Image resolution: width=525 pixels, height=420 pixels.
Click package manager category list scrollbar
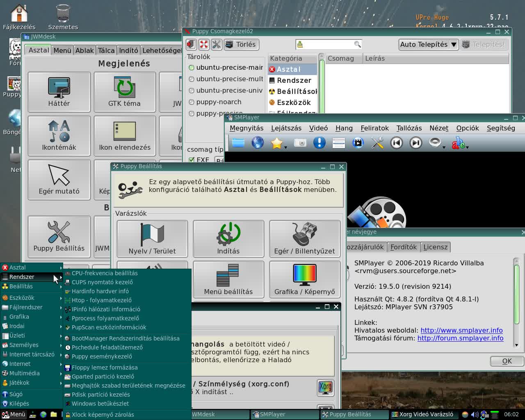coord(322,84)
